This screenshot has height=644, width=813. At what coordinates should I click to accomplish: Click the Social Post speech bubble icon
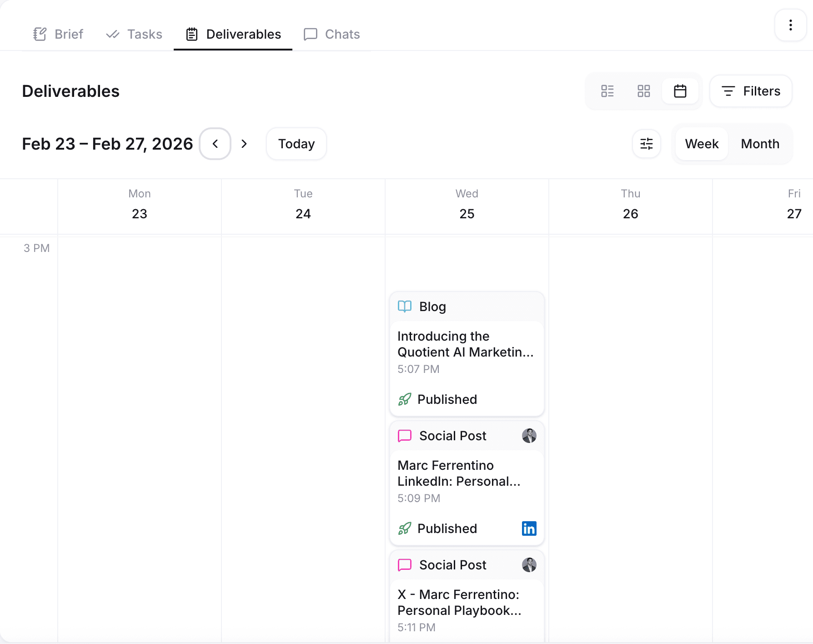(x=404, y=436)
